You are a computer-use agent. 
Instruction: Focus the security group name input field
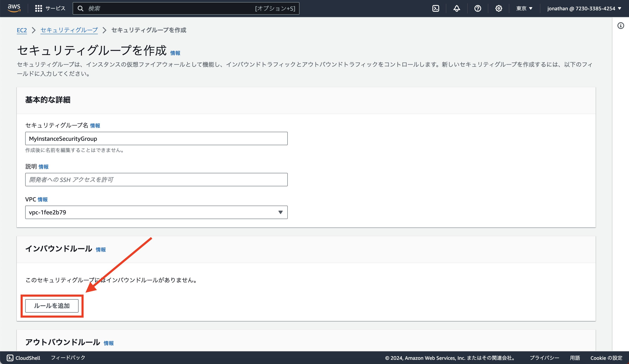click(156, 138)
